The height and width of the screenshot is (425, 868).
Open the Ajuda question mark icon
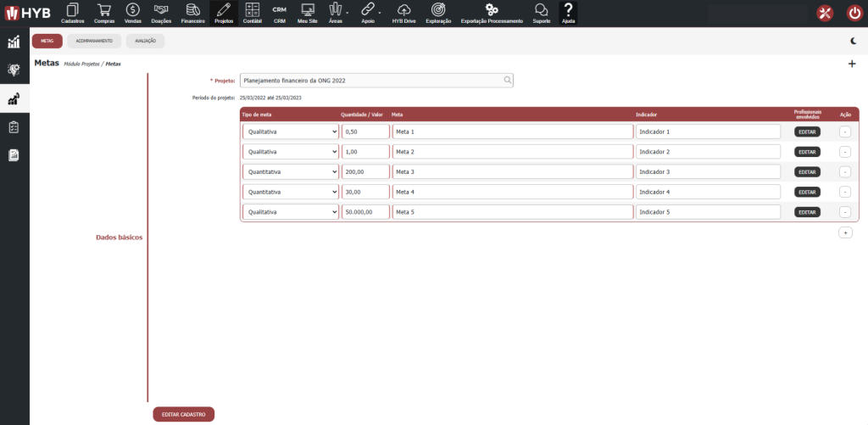click(568, 12)
